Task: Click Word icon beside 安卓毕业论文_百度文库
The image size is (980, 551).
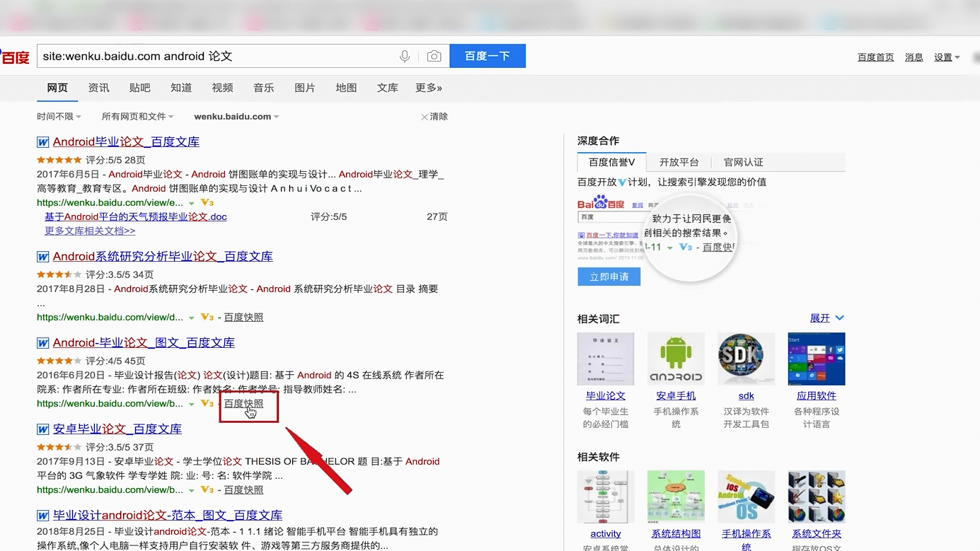Action: (x=43, y=429)
